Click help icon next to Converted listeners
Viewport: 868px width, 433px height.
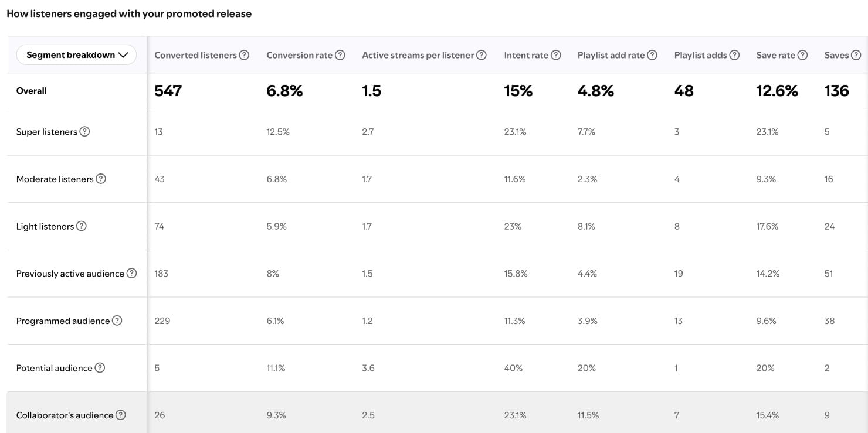coord(244,55)
